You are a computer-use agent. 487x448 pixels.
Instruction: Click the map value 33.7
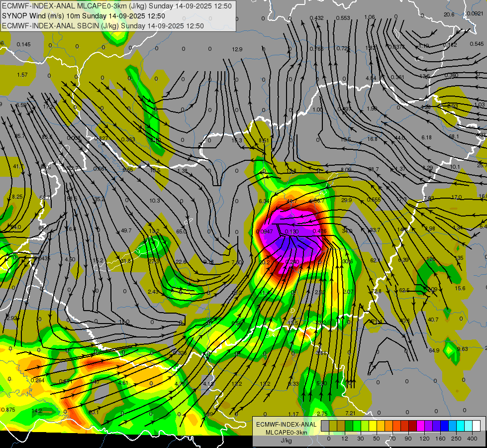375,230
